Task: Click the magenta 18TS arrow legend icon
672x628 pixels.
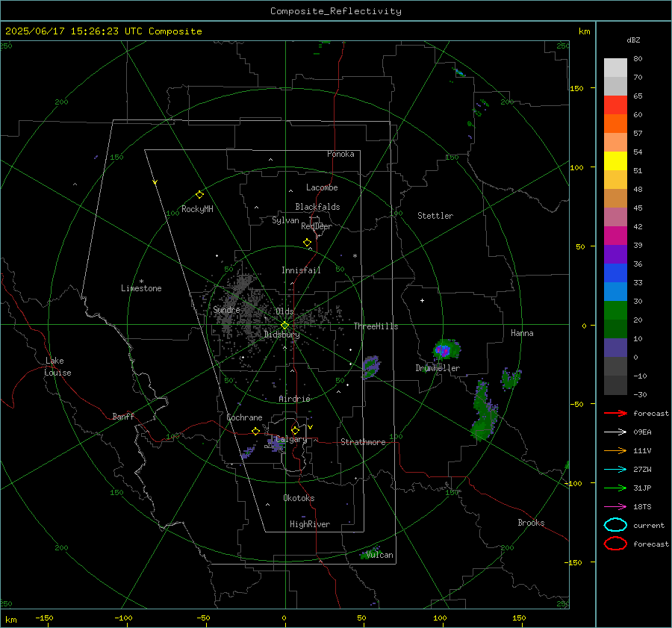Action: [x=615, y=507]
